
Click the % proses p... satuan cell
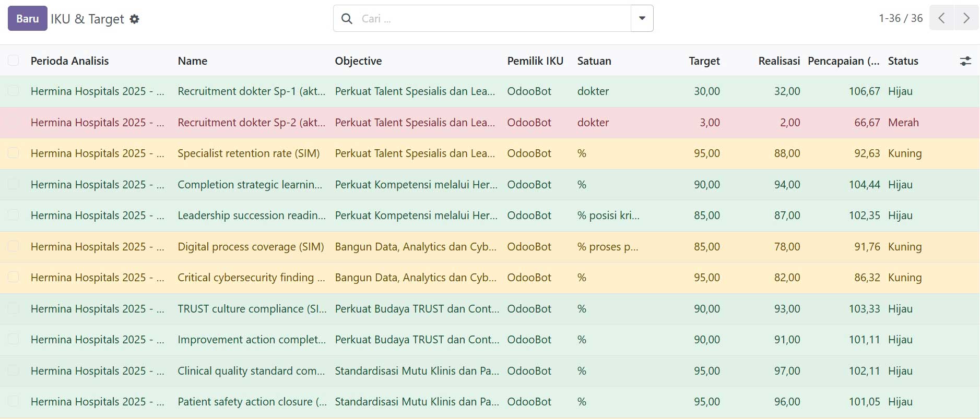(x=608, y=247)
